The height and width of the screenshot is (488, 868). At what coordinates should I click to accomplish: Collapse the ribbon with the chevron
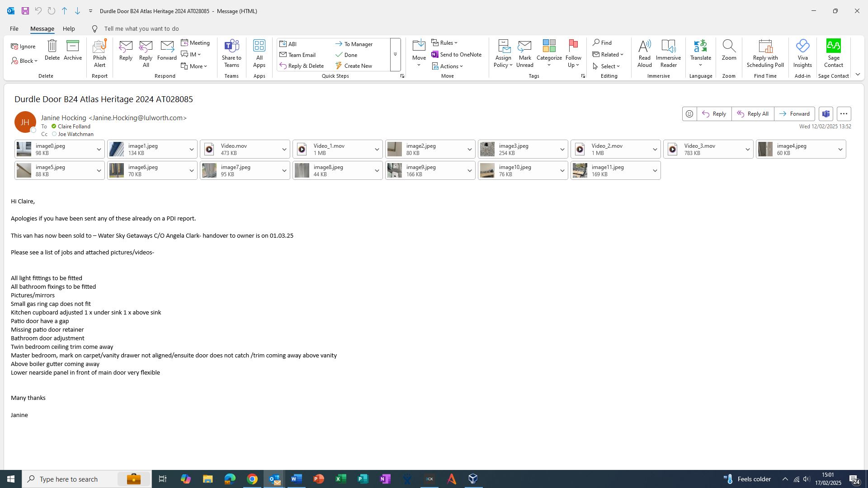click(x=858, y=75)
